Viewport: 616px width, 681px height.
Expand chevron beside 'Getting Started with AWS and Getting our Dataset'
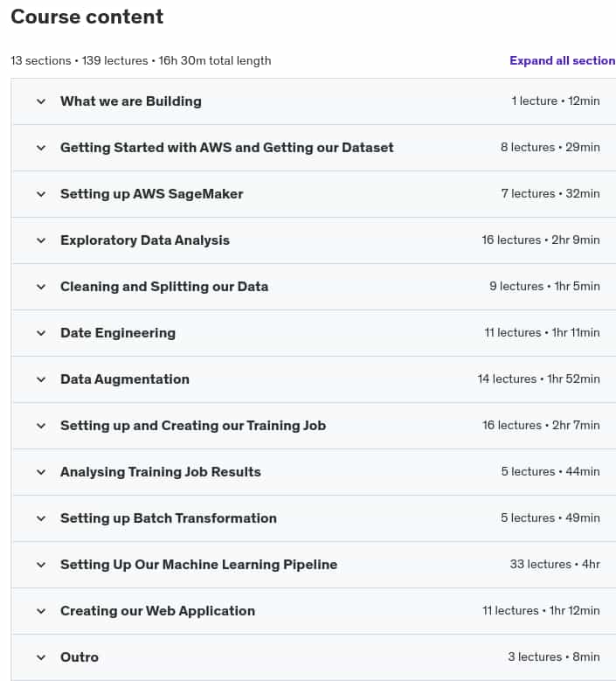[41, 148]
